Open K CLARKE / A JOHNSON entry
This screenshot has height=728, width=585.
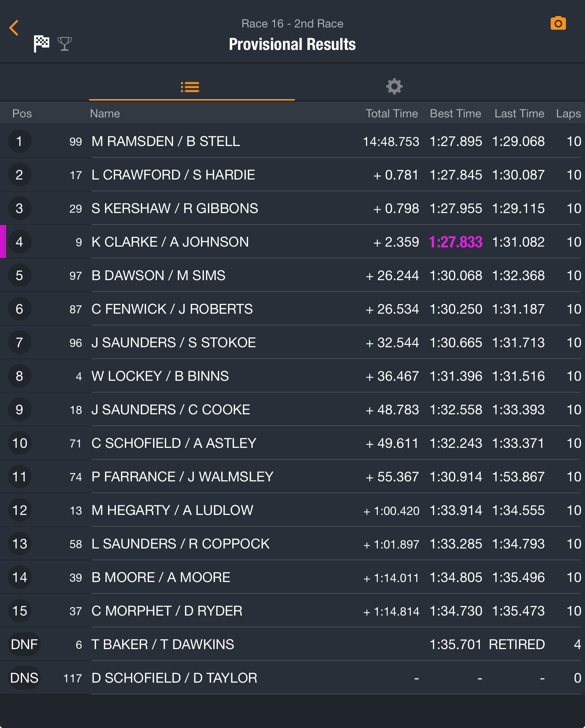pyautogui.click(x=170, y=242)
